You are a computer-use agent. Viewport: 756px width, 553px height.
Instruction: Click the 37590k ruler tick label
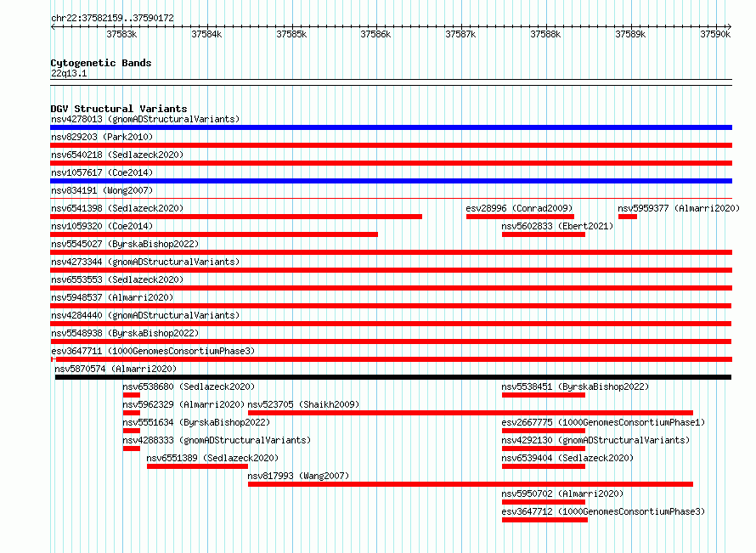[715, 34]
